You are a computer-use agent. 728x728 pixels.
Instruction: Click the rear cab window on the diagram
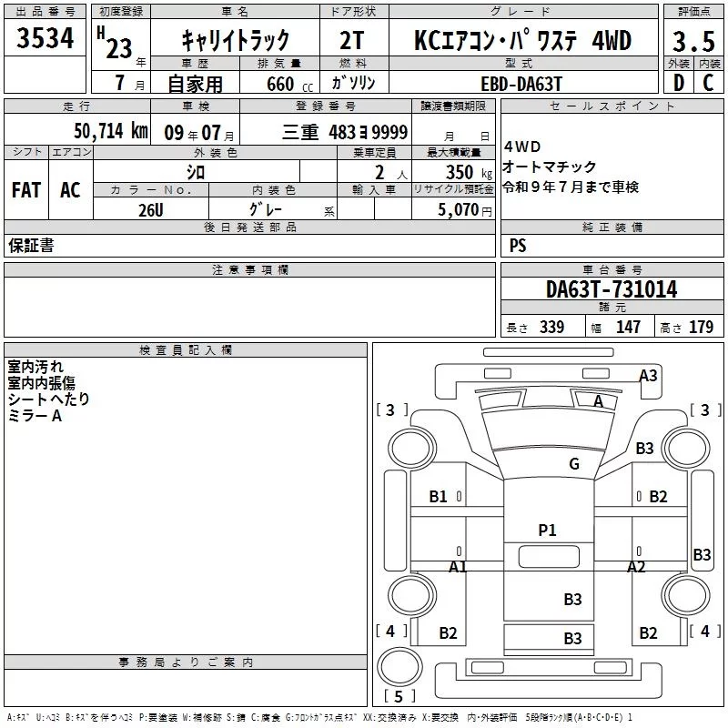(549, 557)
